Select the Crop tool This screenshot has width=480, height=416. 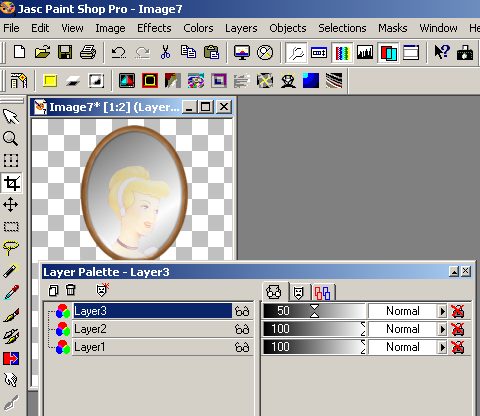pos(12,183)
